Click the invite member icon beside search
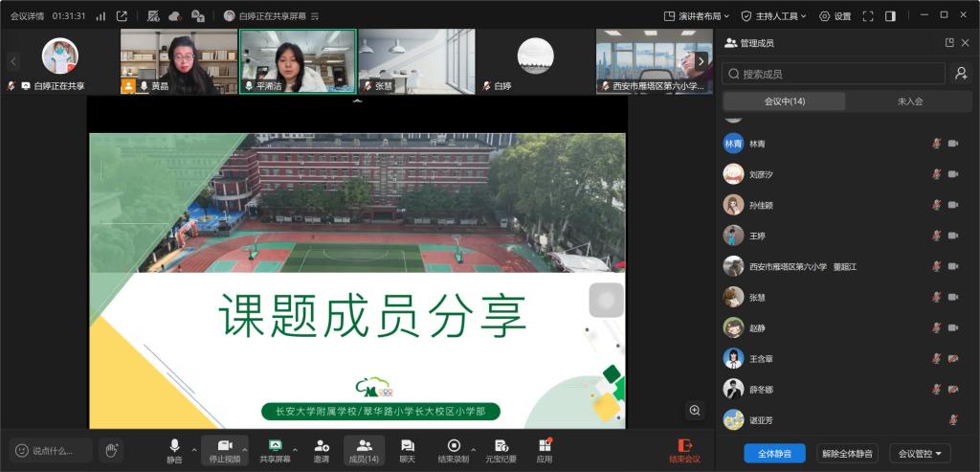This screenshot has height=472, width=980. click(x=961, y=74)
